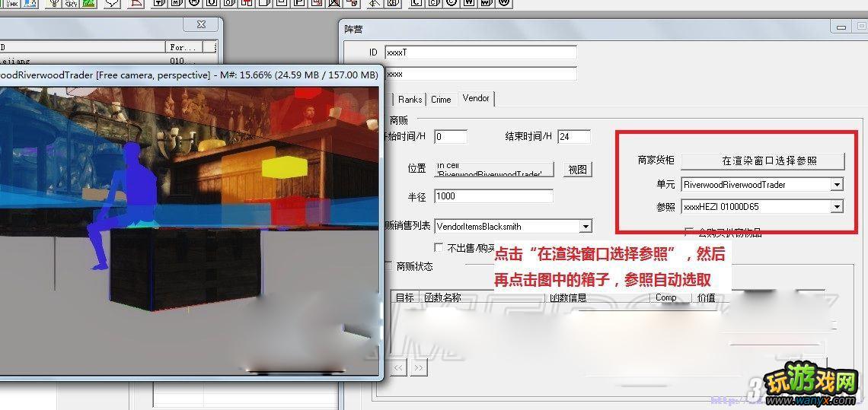The width and height of the screenshot is (868, 410).
Task: Click the ID field containing xxxxT
Action: click(480, 52)
